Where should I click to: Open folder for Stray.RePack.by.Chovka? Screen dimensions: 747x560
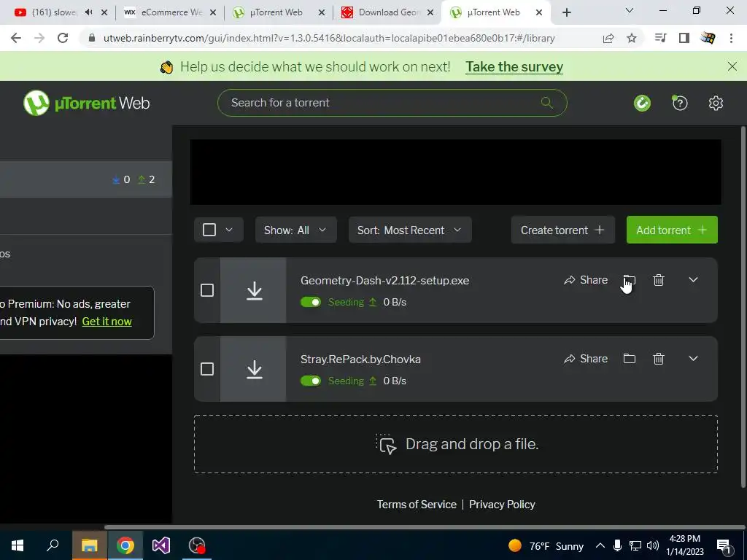coord(630,359)
